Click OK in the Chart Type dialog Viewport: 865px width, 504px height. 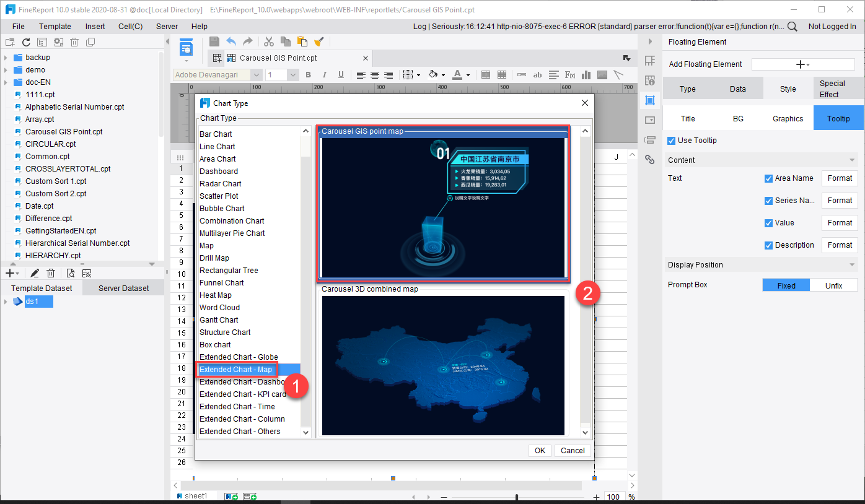(539, 450)
